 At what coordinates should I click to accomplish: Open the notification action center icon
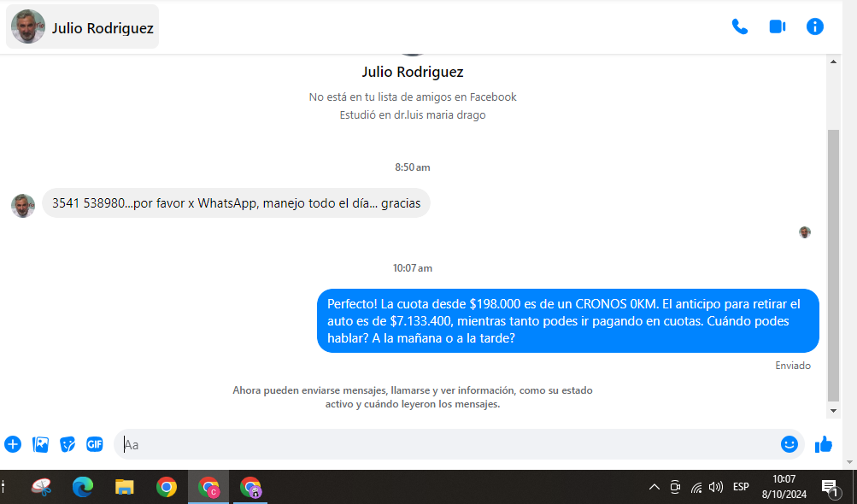(x=831, y=487)
